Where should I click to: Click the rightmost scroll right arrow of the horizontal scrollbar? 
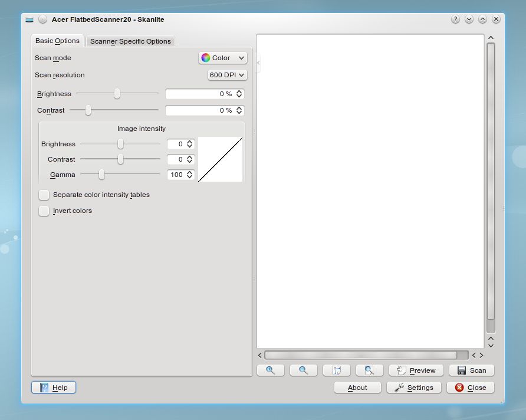pos(481,355)
